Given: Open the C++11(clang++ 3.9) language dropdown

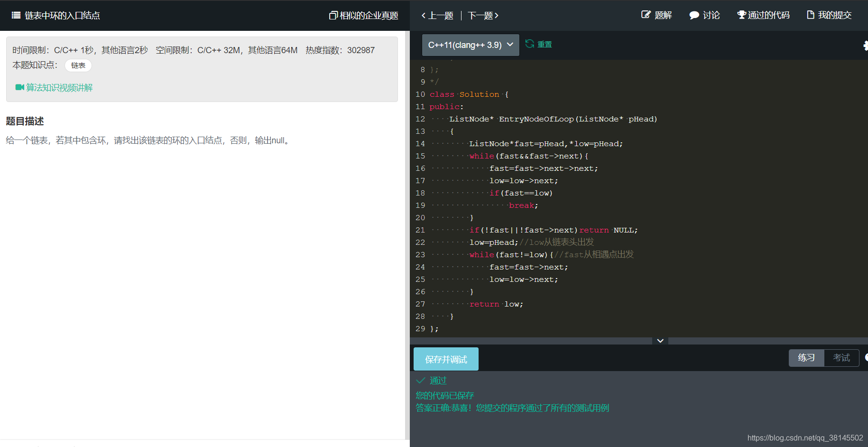Looking at the screenshot, I should coord(471,45).
